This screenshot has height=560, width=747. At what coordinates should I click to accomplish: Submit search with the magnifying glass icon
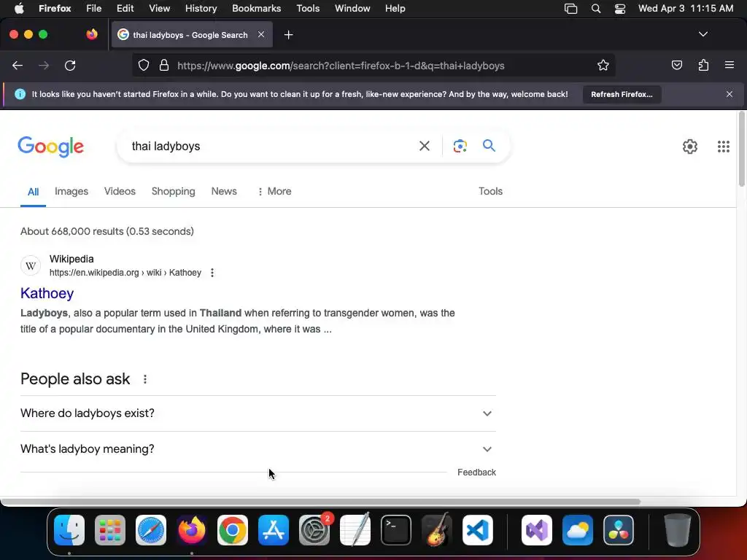point(489,145)
